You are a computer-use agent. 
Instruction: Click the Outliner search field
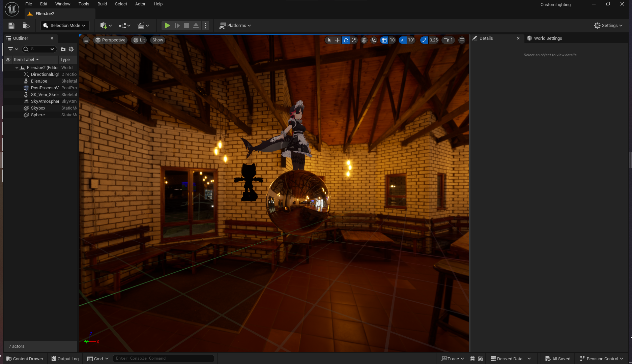(39, 49)
